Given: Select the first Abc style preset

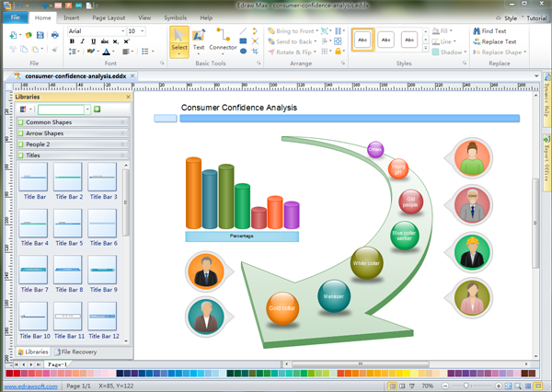Looking at the screenshot, I should (x=362, y=40).
